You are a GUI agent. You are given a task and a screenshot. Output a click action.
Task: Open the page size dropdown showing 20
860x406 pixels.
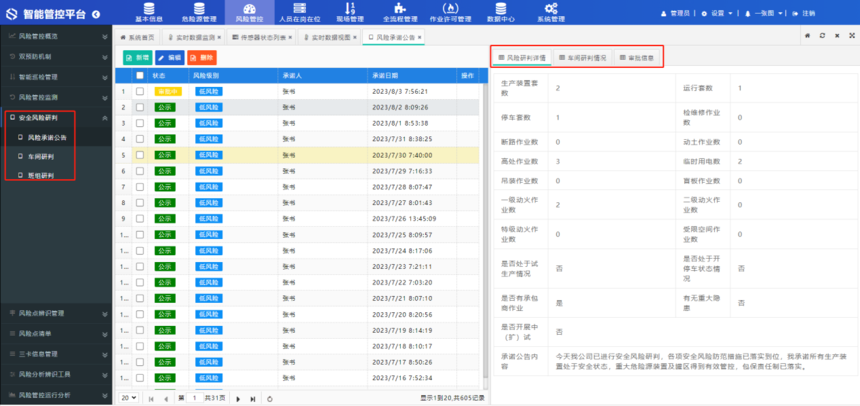coord(129,398)
